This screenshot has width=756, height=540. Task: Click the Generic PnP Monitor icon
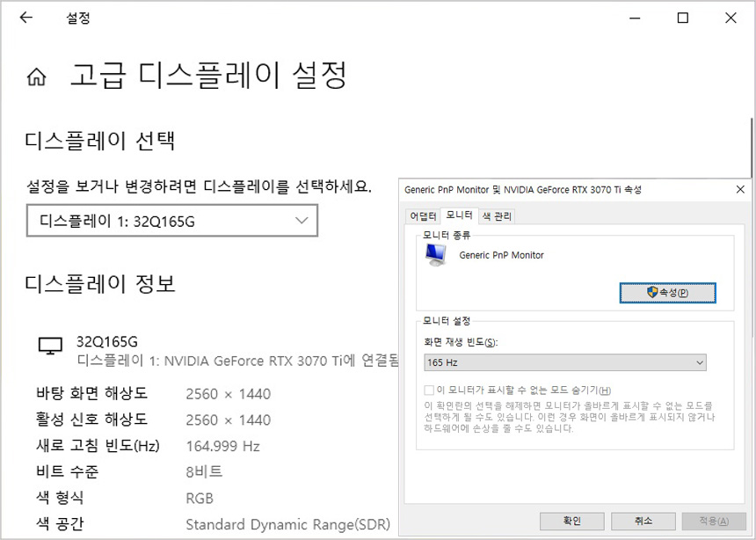point(435,255)
